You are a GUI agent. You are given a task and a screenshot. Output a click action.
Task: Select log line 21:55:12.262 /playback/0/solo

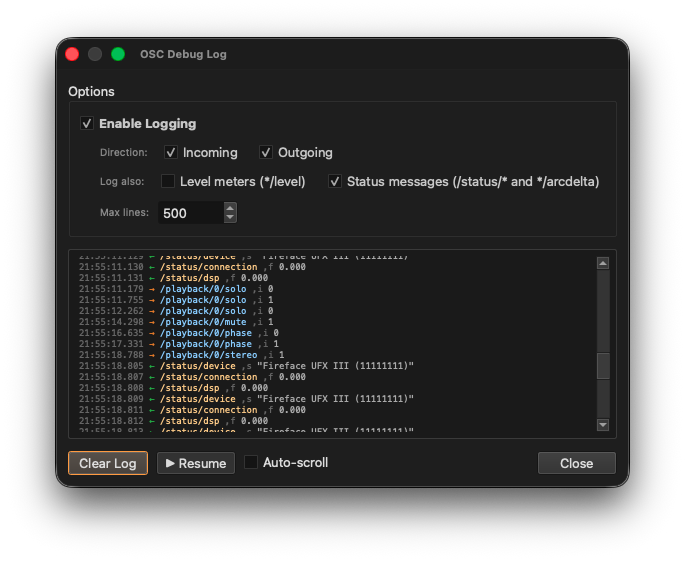pos(176,311)
